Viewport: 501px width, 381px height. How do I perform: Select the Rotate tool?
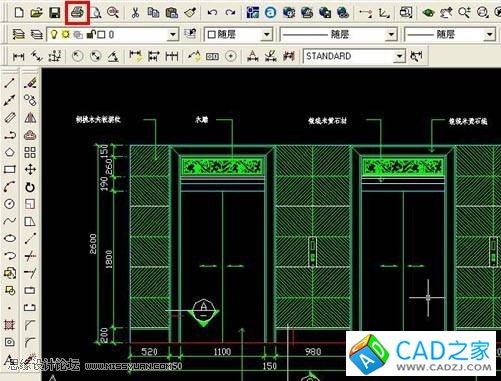(30, 187)
